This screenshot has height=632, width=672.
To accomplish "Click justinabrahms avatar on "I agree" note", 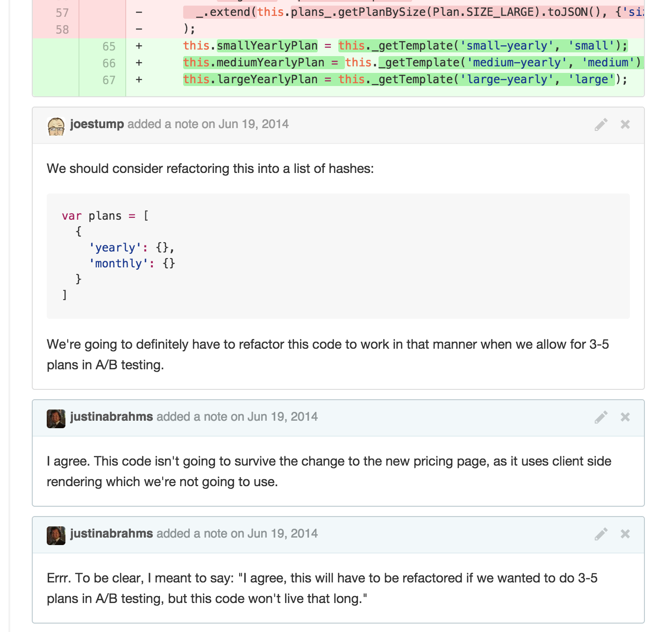I will pos(56,419).
